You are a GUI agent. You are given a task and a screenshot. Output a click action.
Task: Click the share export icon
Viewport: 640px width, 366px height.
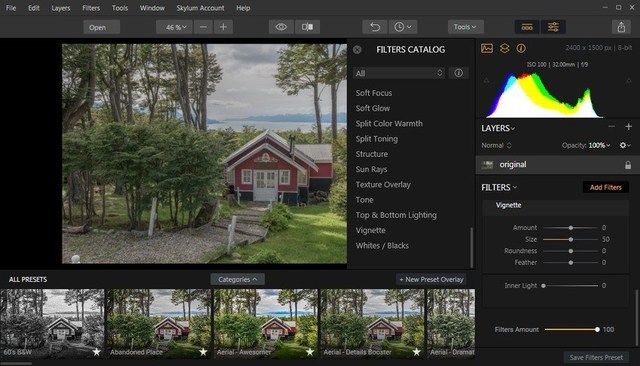tap(621, 27)
